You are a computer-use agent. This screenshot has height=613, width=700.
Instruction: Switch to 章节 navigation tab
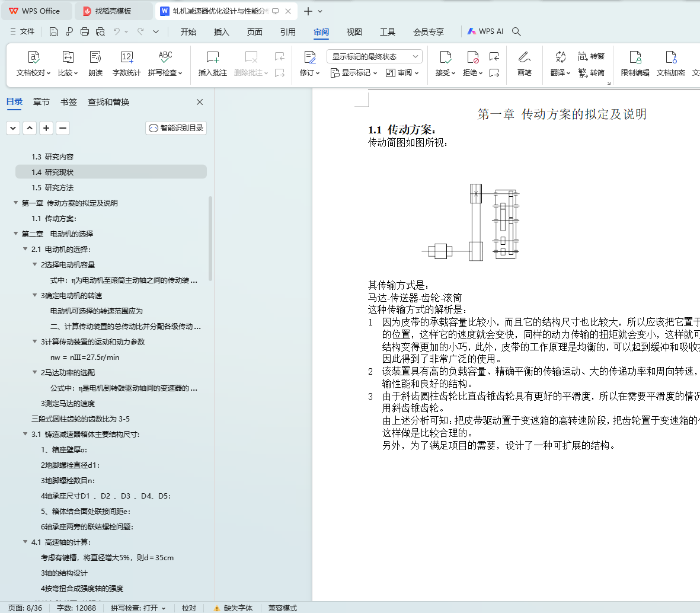point(41,102)
